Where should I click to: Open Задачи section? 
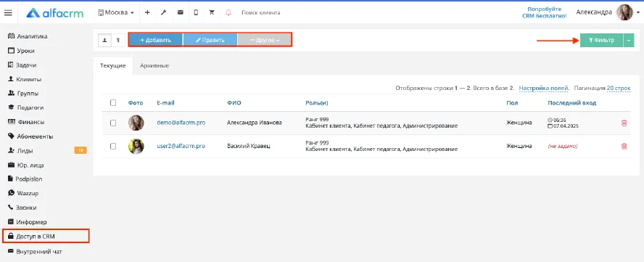click(22, 65)
